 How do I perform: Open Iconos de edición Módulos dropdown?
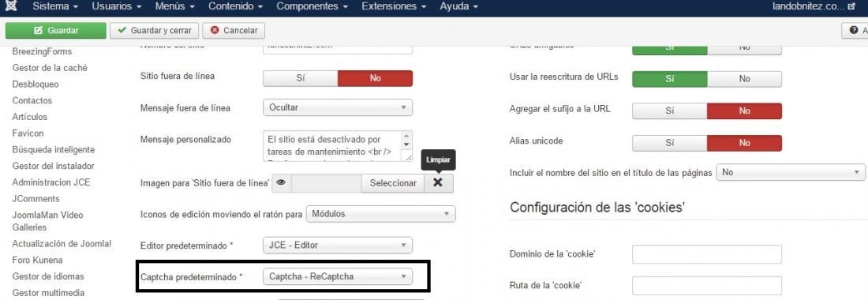(x=381, y=214)
